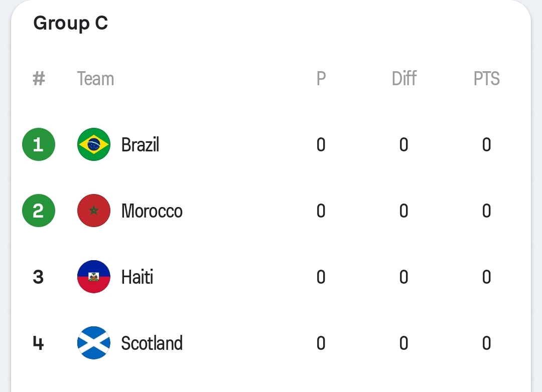
Task: Click the Team column header
Action: [x=95, y=79]
